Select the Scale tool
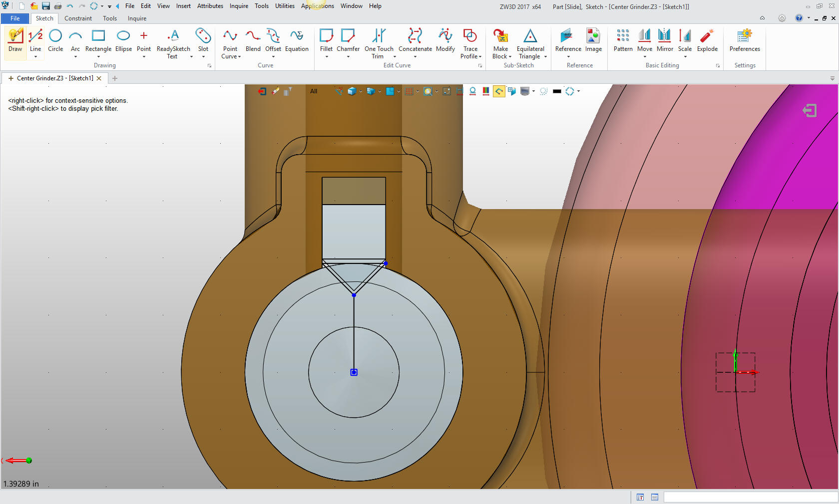The height and width of the screenshot is (504, 839). pyautogui.click(x=685, y=40)
